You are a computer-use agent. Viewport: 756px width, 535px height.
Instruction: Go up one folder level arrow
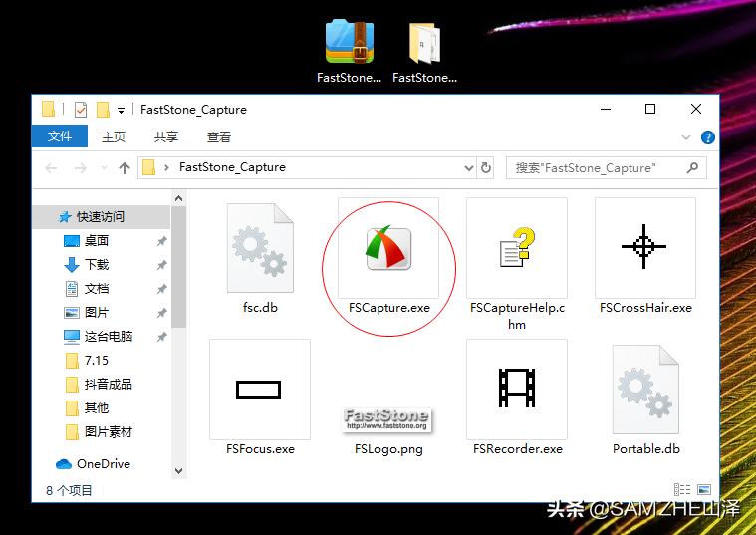[x=125, y=168]
